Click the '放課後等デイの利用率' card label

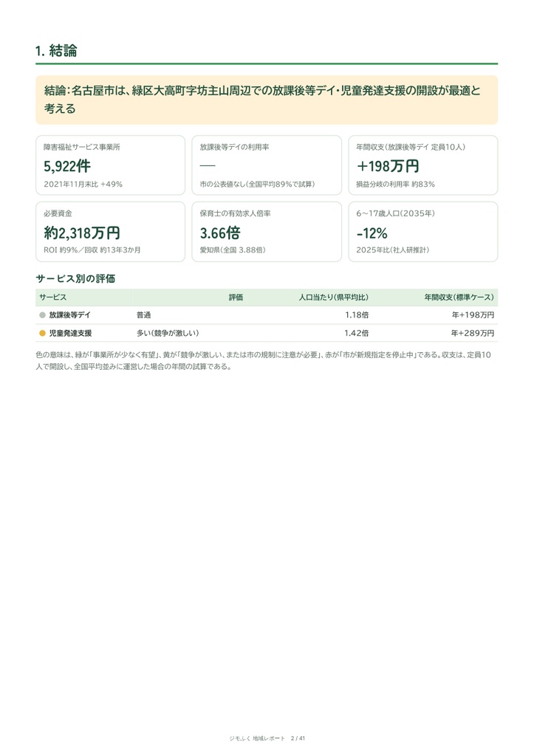pos(234,147)
